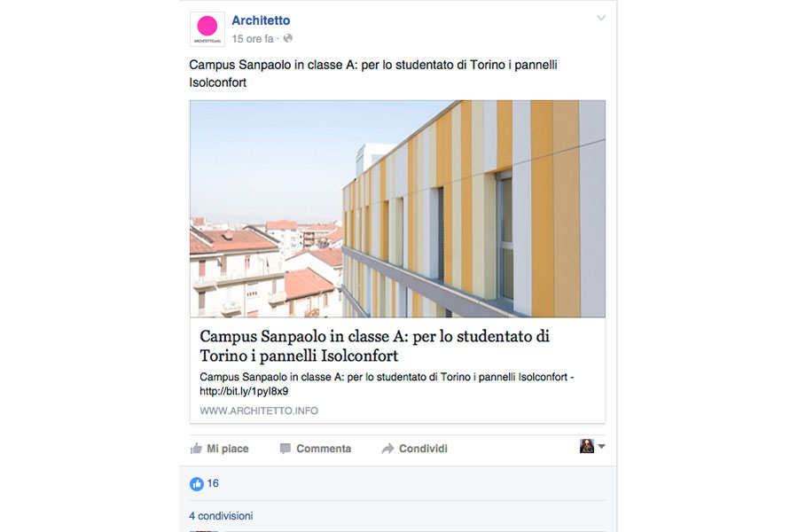
Task: Click the public globe privacy icon
Action: [x=288, y=38]
